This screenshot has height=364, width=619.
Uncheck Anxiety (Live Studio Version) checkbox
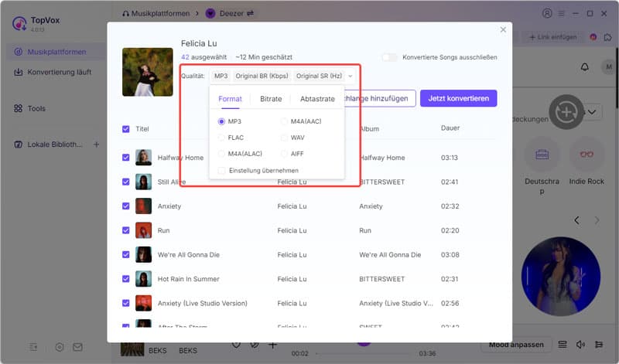(126, 303)
